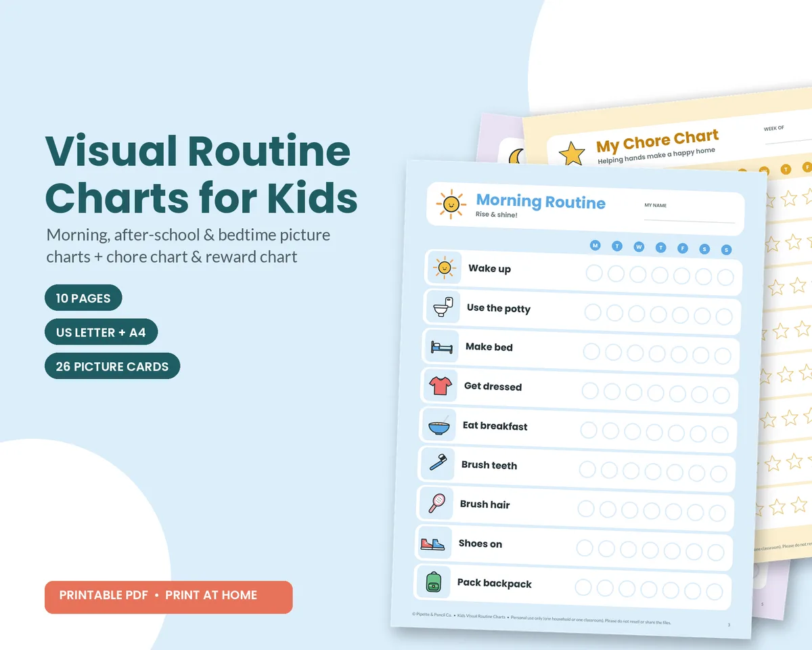Image resolution: width=812 pixels, height=650 pixels.
Task: Tick the Monday circle for Pack backpack
Action: tap(583, 587)
